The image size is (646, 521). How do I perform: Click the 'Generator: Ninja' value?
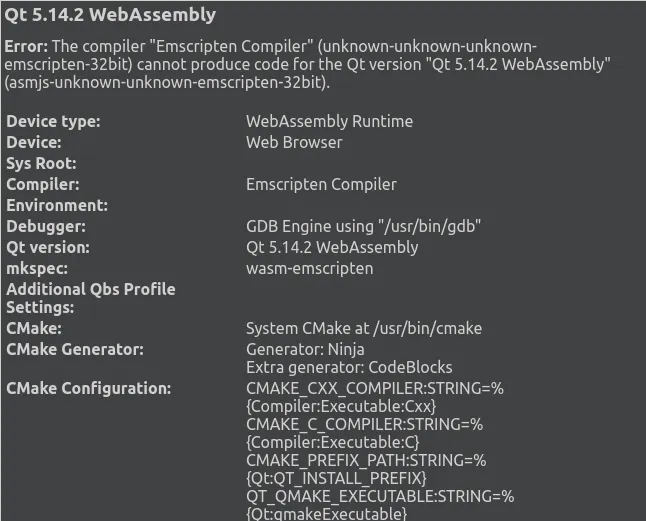point(305,349)
